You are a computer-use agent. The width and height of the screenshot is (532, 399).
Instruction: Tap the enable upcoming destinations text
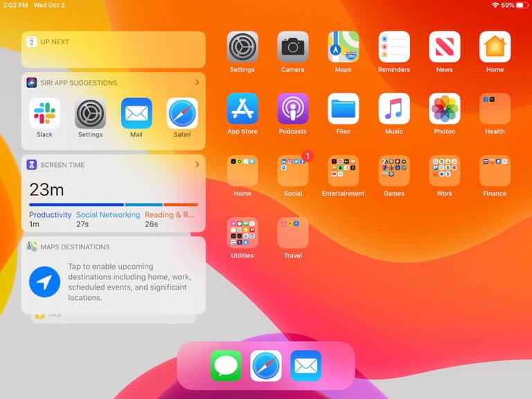[x=130, y=282]
